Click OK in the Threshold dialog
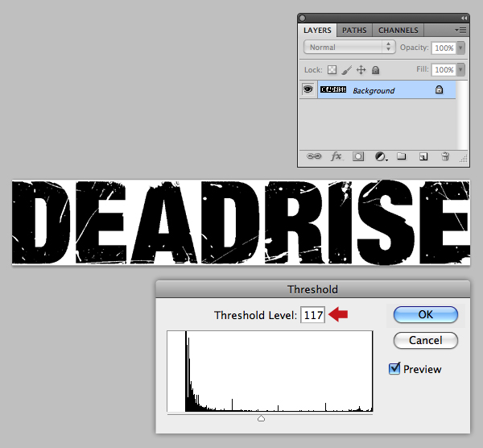The image size is (483, 448). pos(425,314)
